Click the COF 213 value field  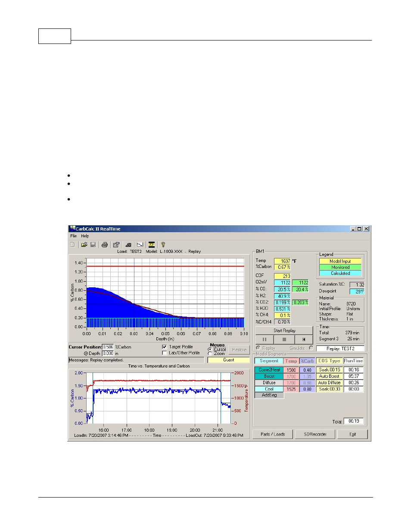(x=282, y=276)
